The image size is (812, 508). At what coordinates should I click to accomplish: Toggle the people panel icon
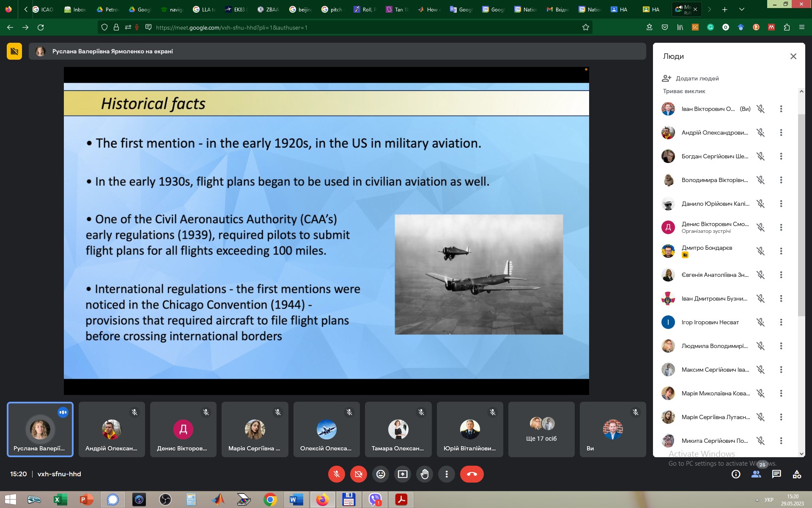[x=756, y=474]
